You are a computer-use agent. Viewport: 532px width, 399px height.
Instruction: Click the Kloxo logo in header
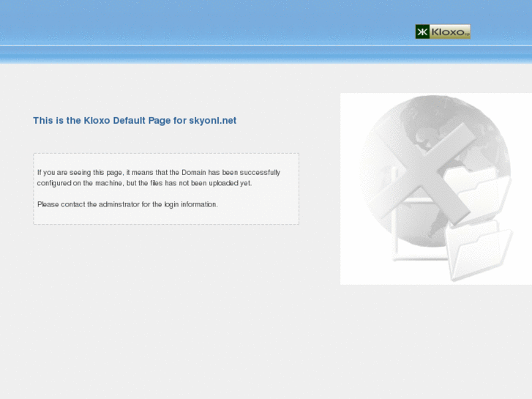click(x=443, y=31)
